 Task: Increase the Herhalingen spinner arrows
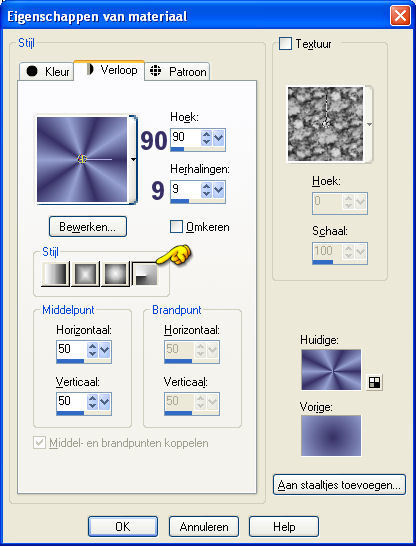206,186
